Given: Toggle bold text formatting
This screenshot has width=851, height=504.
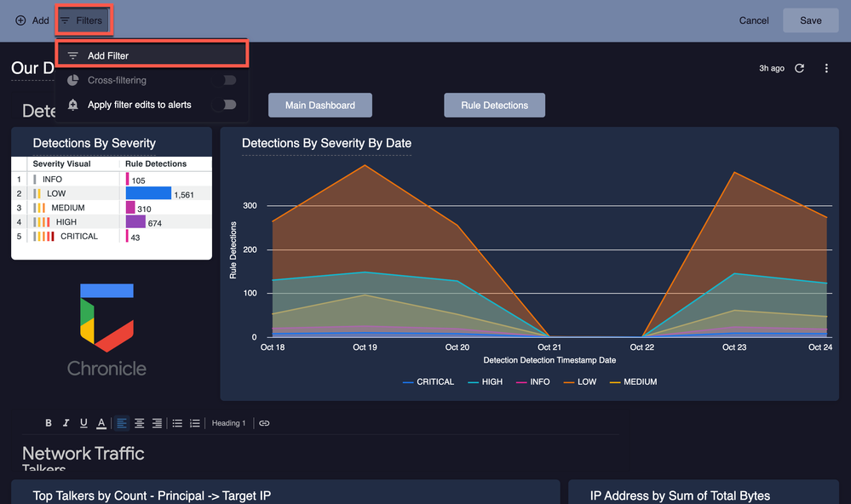Looking at the screenshot, I should coord(49,423).
